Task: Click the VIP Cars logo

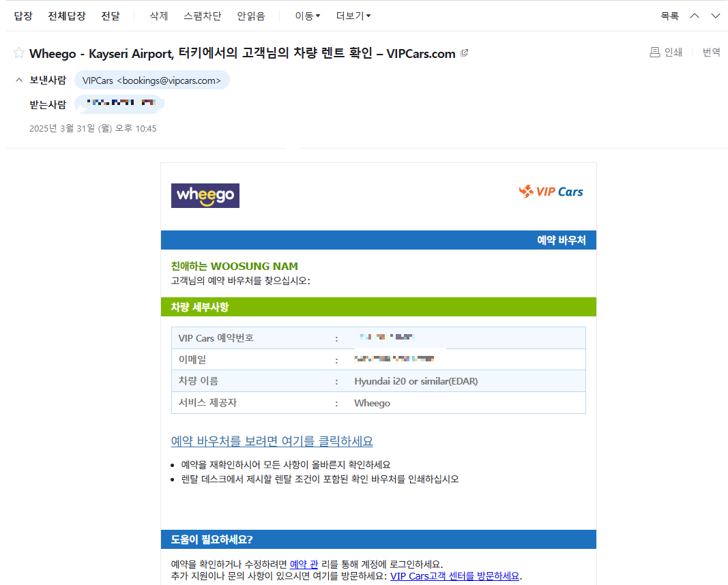Action: pos(551,192)
